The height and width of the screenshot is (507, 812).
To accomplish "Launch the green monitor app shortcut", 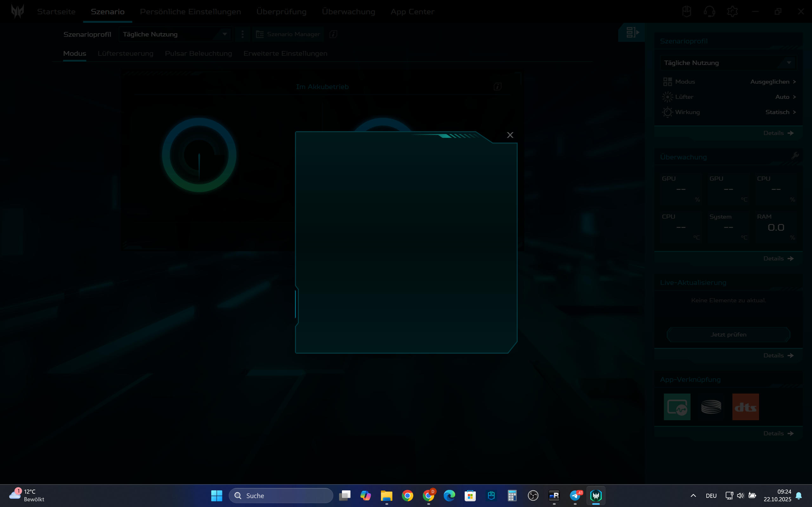I will [x=677, y=407].
